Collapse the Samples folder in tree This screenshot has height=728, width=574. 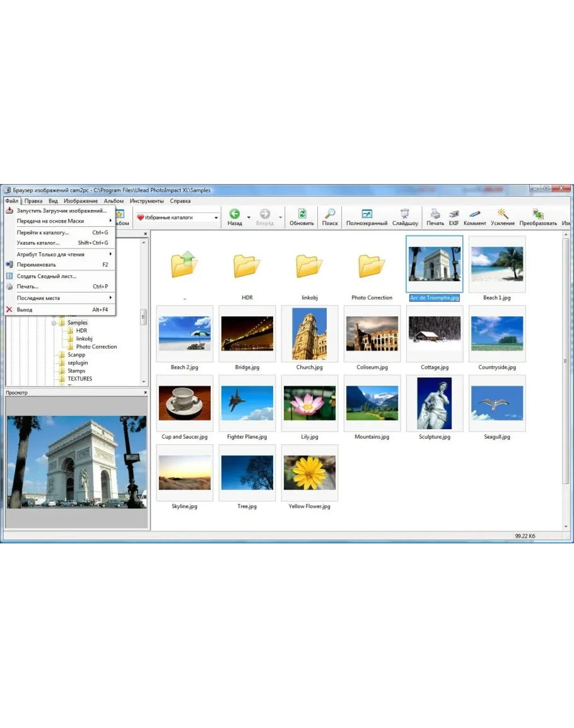[x=54, y=323]
